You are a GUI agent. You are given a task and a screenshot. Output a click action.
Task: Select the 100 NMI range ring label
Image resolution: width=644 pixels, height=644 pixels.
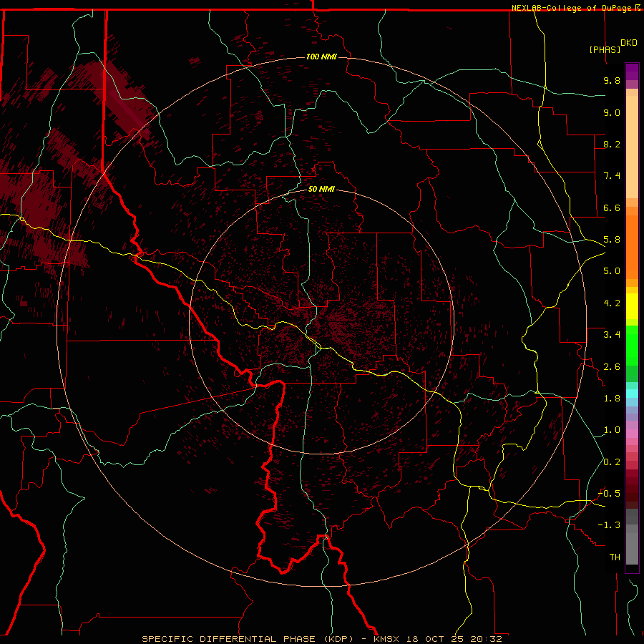pos(321,57)
